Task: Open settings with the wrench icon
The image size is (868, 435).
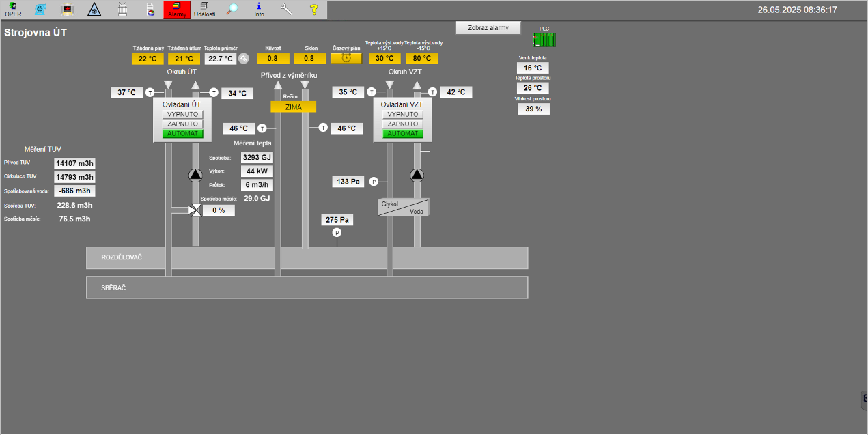Action: [x=286, y=9]
